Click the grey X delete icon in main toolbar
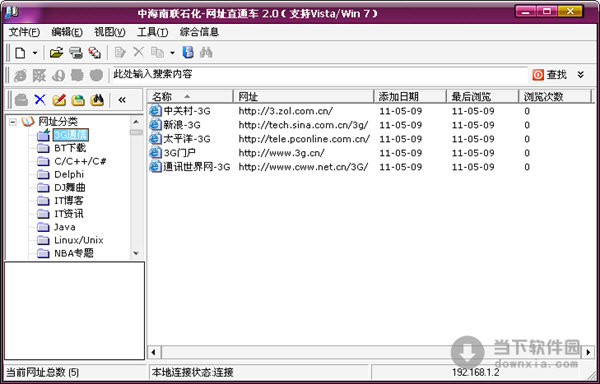Screen dimensions: 600x384 pyautogui.click(x=138, y=52)
